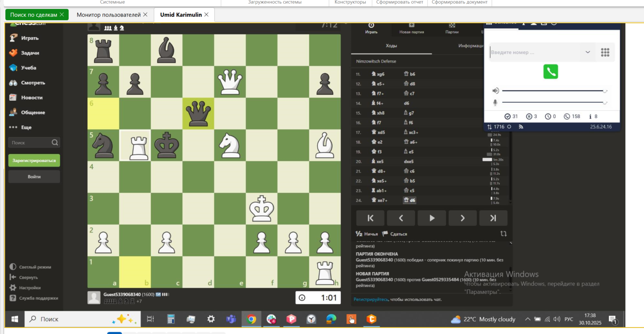Screen dimensions: 644x334
Task: Open Общение section in sidebar
Action: [27, 112]
